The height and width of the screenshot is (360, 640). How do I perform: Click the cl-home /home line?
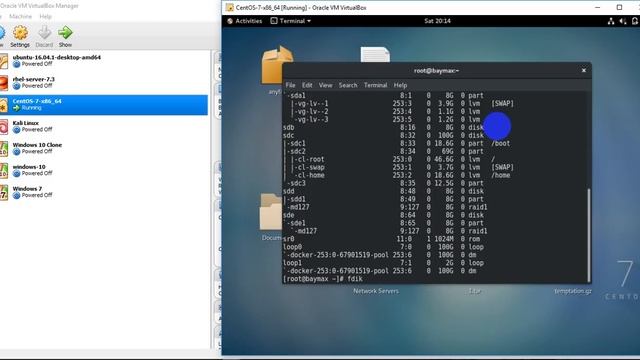397,175
